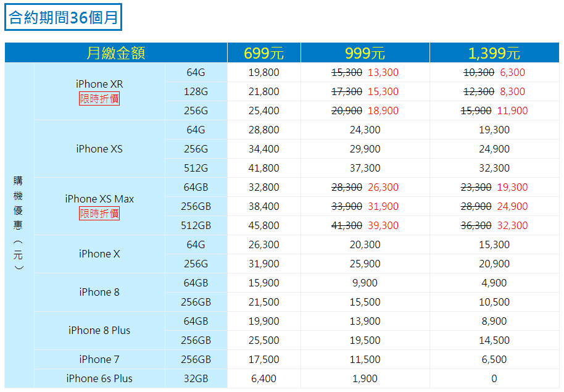Screen dimensions: 564x392
Task: Click the 699元 column header
Action: pyautogui.click(x=263, y=53)
